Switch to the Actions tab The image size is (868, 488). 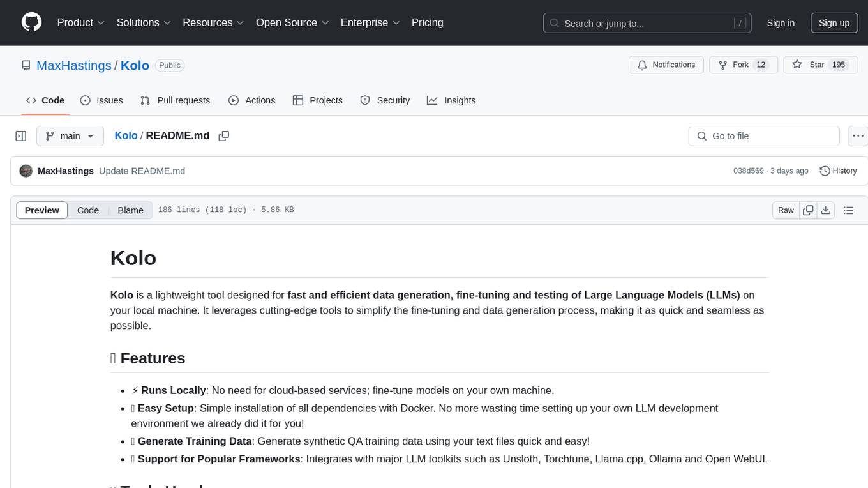click(x=251, y=100)
